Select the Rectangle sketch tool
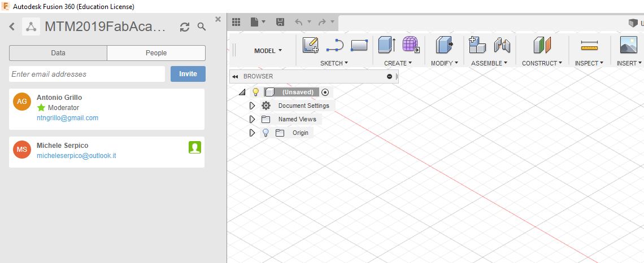This screenshot has height=263, width=644. click(359, 45)
